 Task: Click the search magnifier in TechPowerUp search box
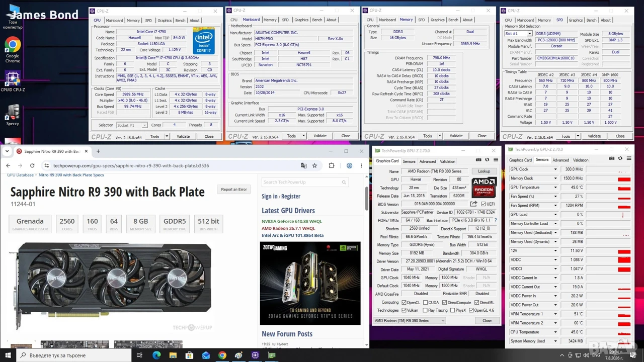(344, 182)
